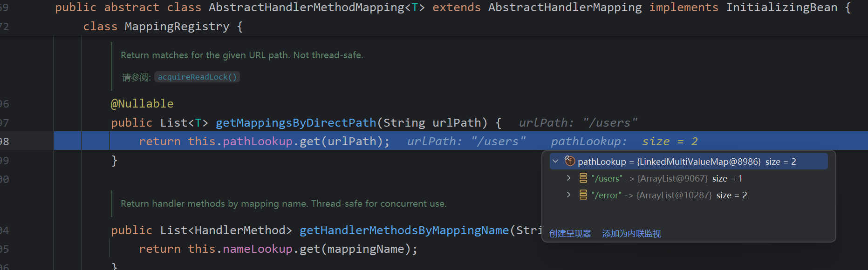Click the gutter beside the highlighted return this.pathLookup line

point(27,142)
